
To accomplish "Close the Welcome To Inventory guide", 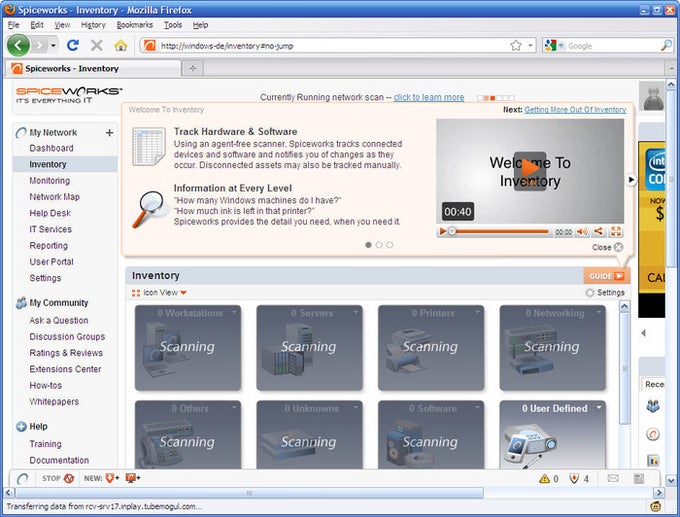I will tap(608, 247).
